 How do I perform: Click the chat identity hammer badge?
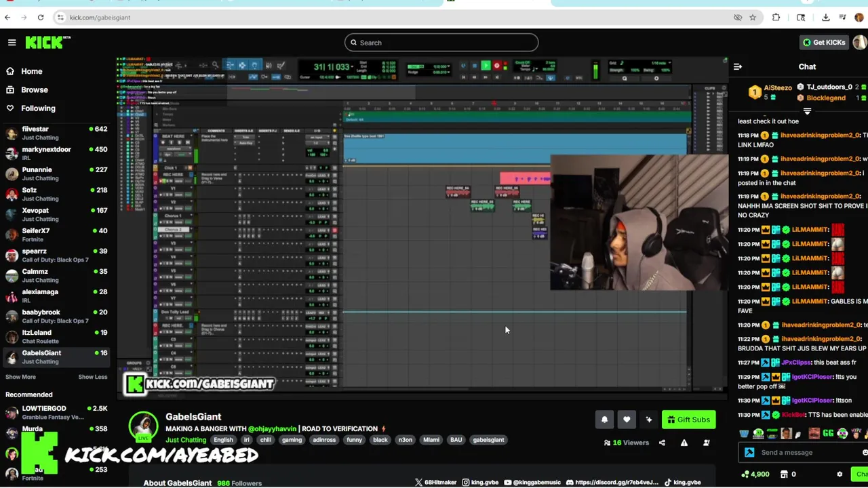pyautogui.click(x=749, y=453)
